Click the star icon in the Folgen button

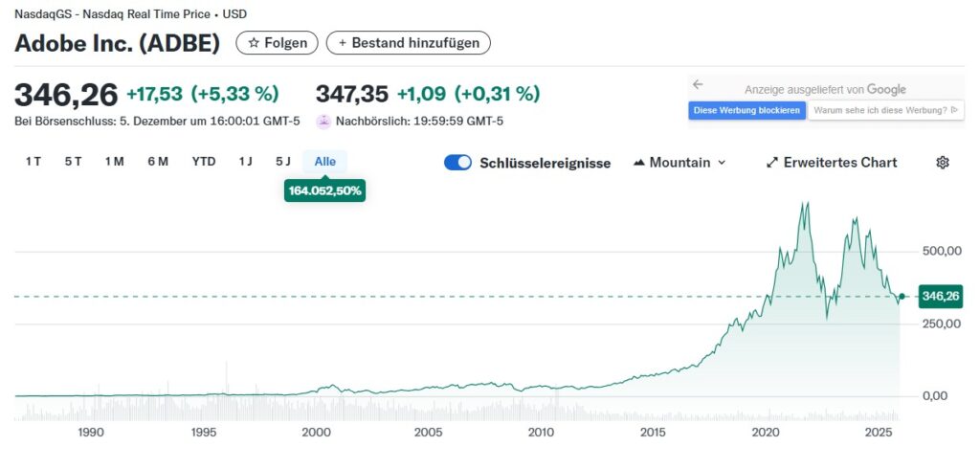pyautogui.click(x=253, y=43)
